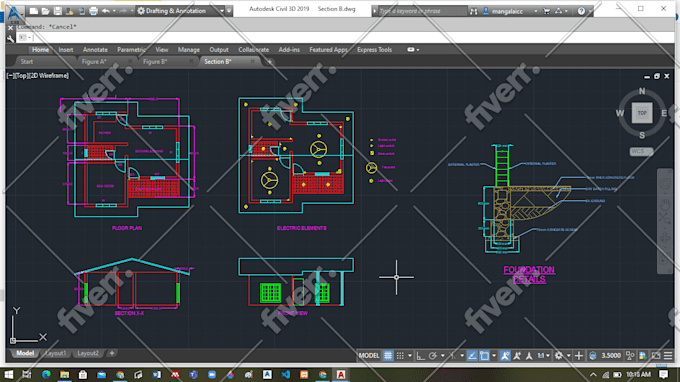
Task: Click the Open file folder icon
Action: [46, 11]
